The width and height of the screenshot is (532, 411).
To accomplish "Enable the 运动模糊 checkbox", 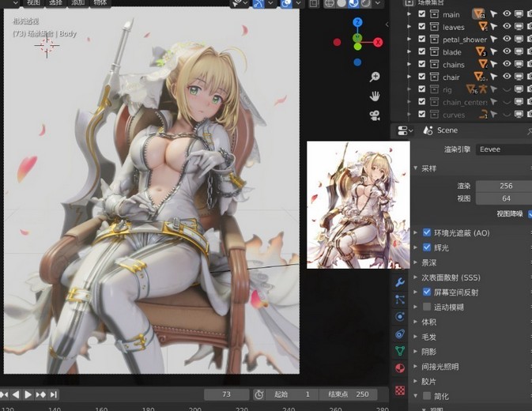I will coord(427,307).
